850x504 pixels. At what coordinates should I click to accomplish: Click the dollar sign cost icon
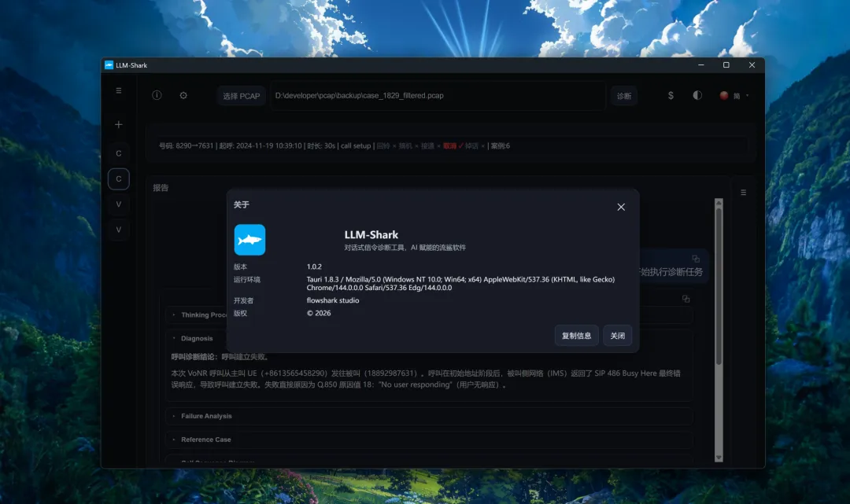pos(671,95)
